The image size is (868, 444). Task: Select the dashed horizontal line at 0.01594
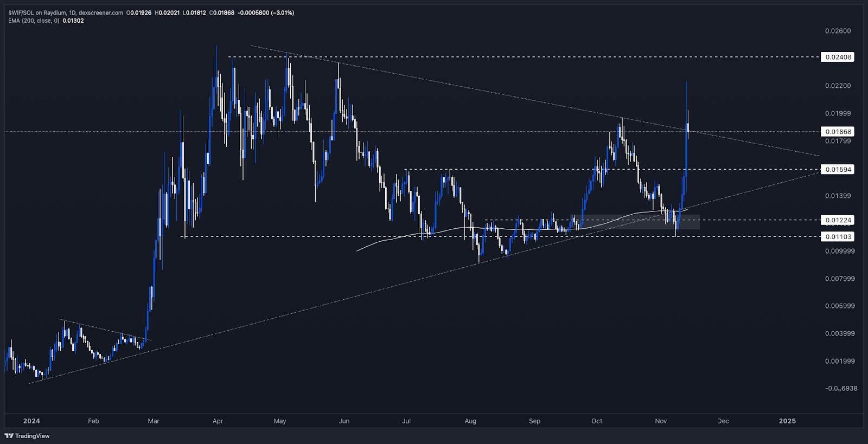tap(613, 169)
